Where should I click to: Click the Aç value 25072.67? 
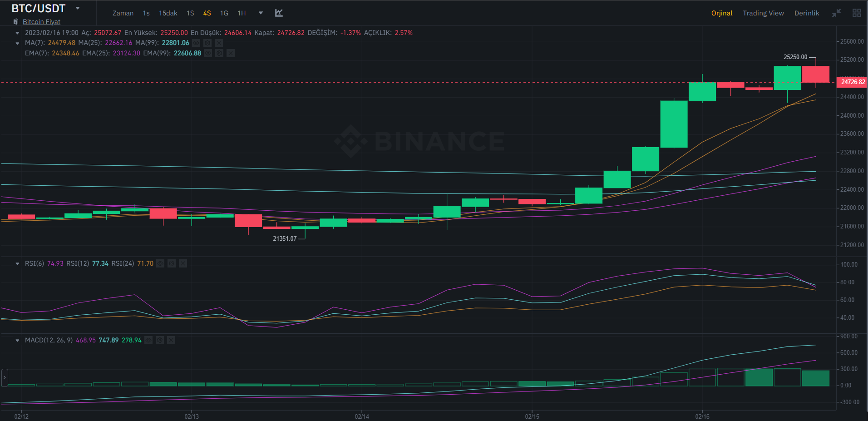point(108,33)
